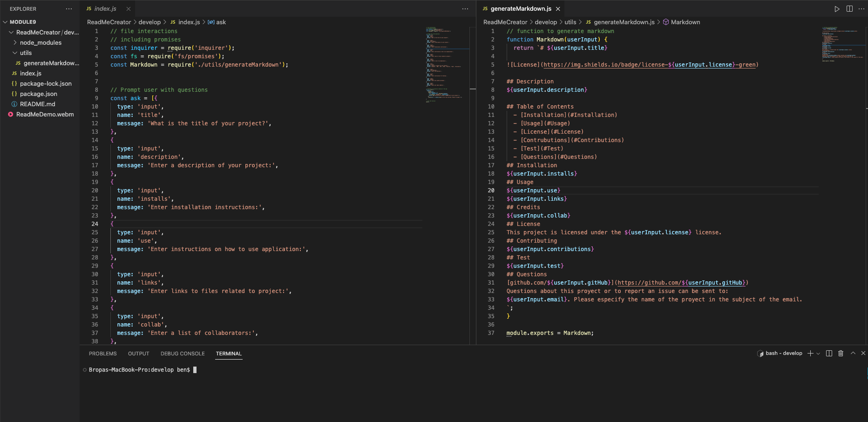Close the bottom terminal panel
This screenshot has width=868, height=422.
[x=863, y=354]
